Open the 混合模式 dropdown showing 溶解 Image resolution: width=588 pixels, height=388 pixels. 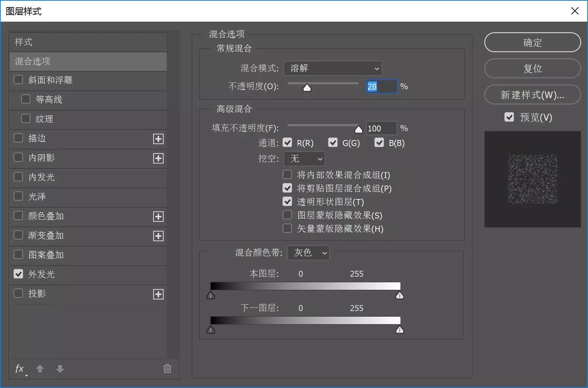(333, 68)
